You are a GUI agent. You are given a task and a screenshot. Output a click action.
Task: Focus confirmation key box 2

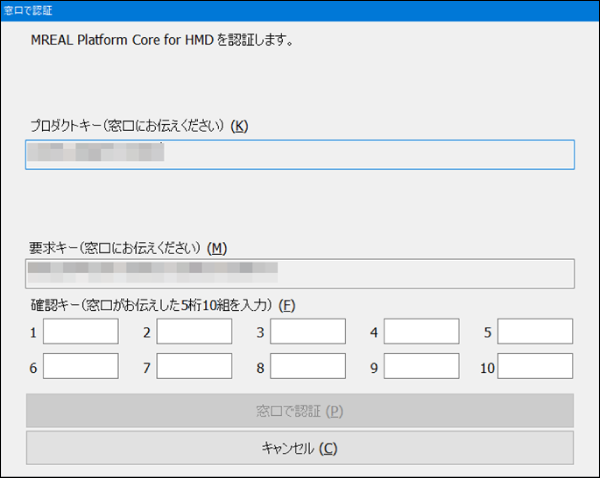194,331
